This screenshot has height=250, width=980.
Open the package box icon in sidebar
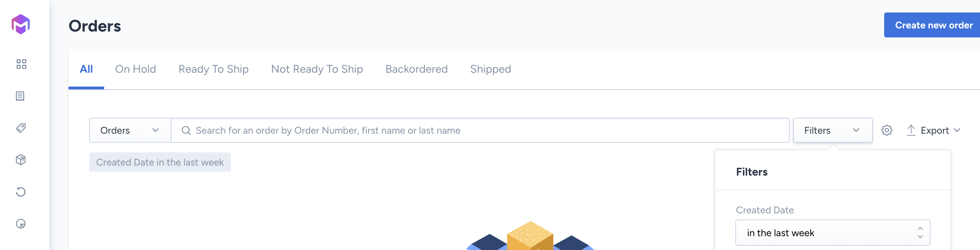[x=21, y=160]
